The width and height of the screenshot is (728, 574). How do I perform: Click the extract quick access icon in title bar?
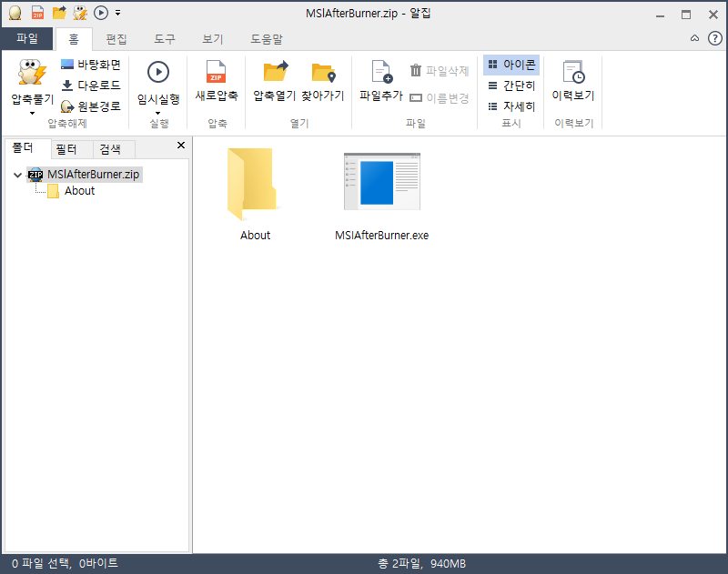click(x=80, y=13)
